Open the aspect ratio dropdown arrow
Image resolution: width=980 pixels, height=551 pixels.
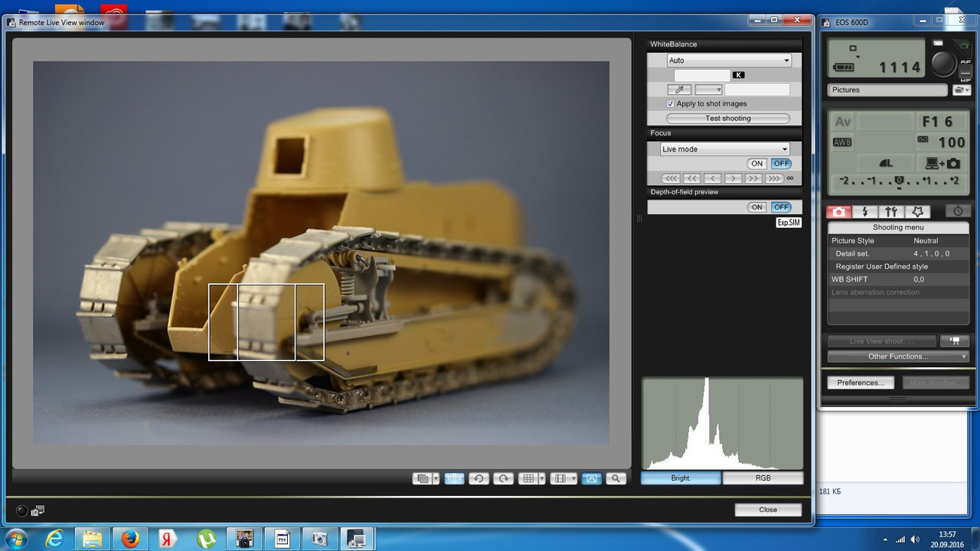[x=573, y=478]
